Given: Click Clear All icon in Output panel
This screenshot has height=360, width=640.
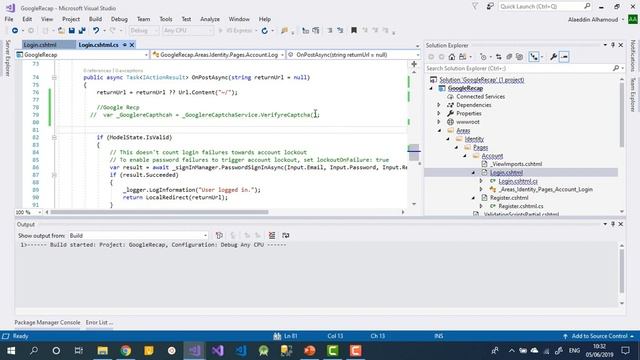Looking at the screenshot, I should [272, 236].
